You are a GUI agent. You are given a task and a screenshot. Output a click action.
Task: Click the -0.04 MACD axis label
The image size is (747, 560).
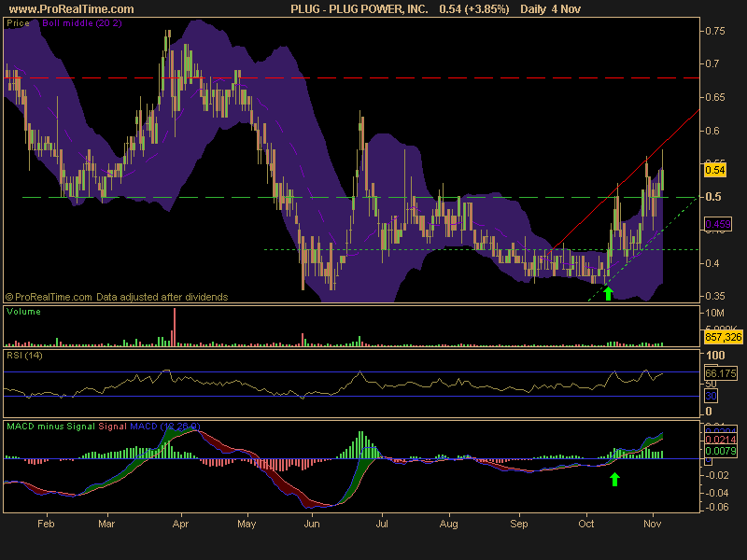(x=716, y=493)
